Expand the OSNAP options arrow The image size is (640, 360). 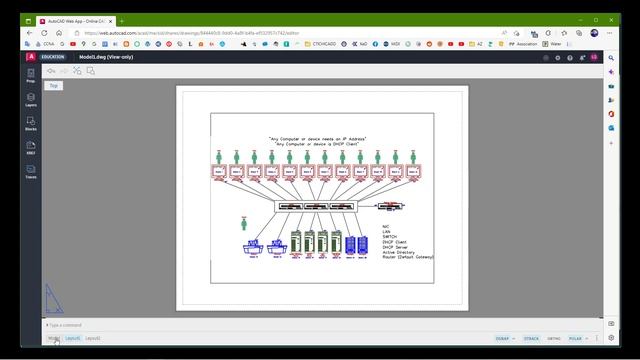tap(513, 338)
